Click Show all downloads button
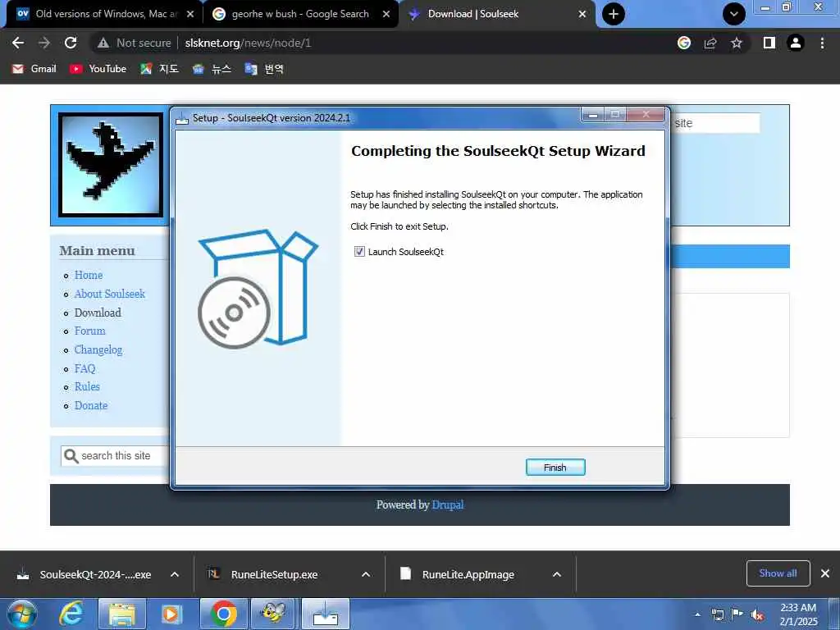840x630 pixels. [x=778, y=573]
